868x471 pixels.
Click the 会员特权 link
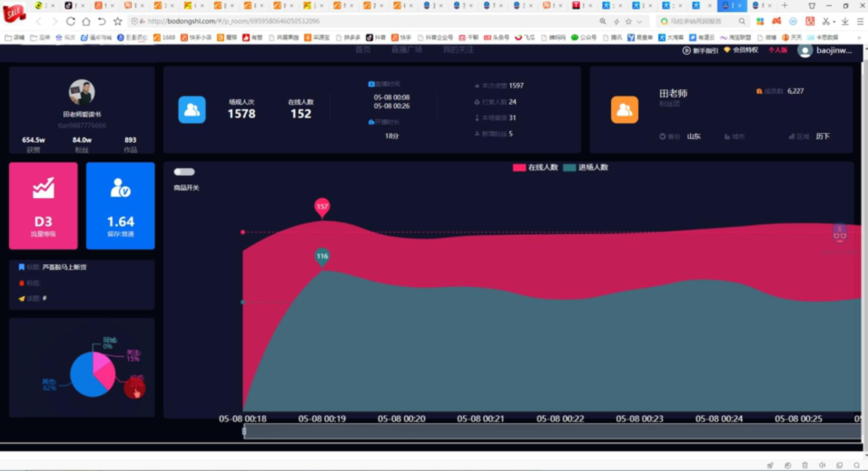coord(741,50)
